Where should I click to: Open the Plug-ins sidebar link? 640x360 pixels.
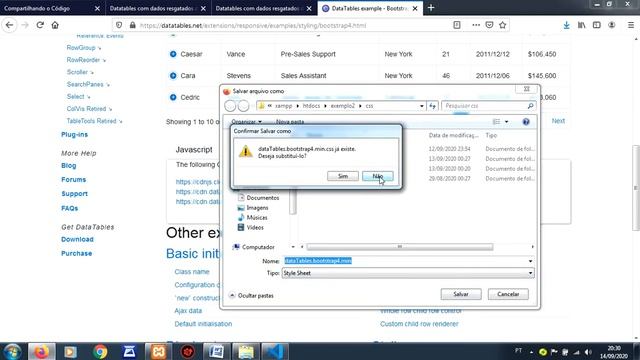click(x=74, y=134)
